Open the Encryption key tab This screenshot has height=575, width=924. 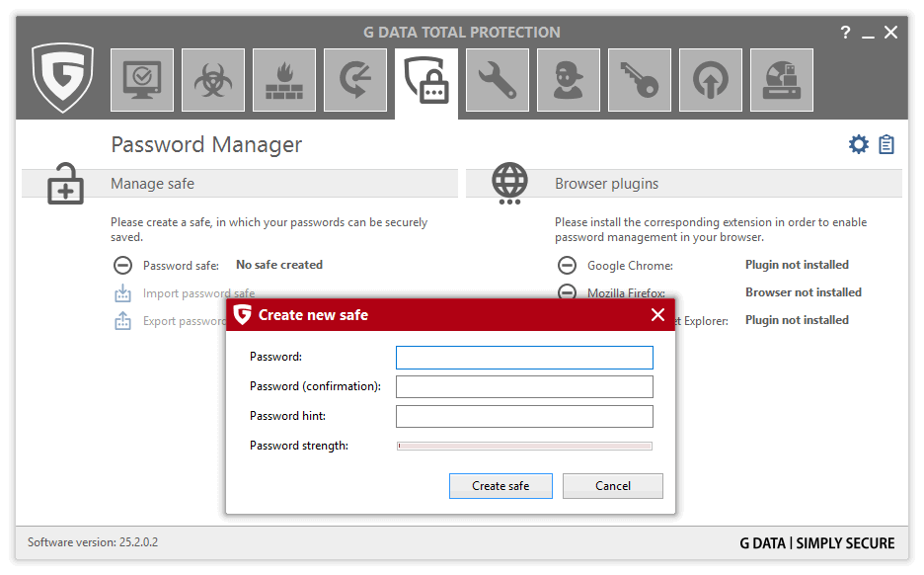(640, 80)
